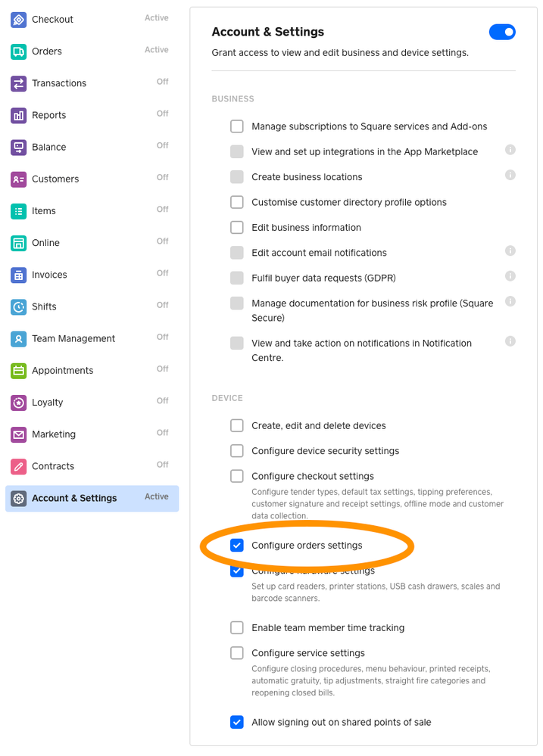Enable Manage subscriptions to Square services
Screen dimensions: 543x756
click(x=237, y=126)
